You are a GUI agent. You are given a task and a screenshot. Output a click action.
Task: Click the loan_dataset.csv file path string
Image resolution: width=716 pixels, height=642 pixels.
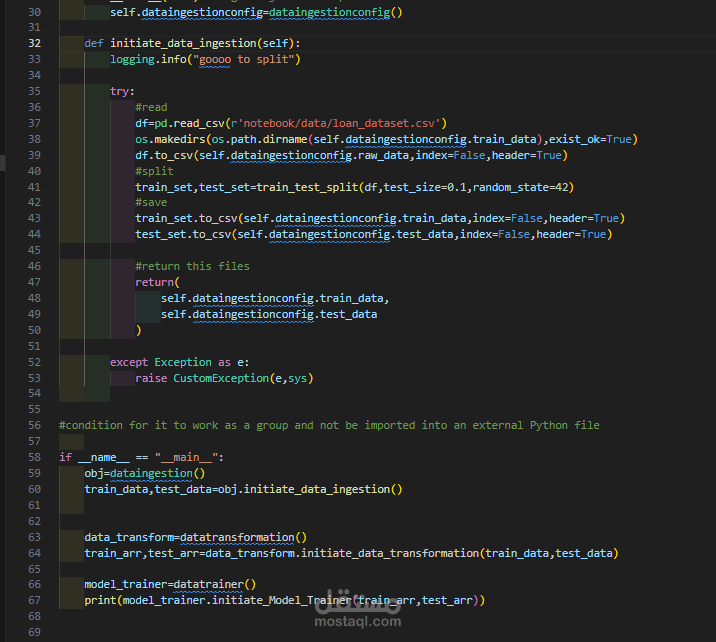pyautogui.click(x=339, y=123)
